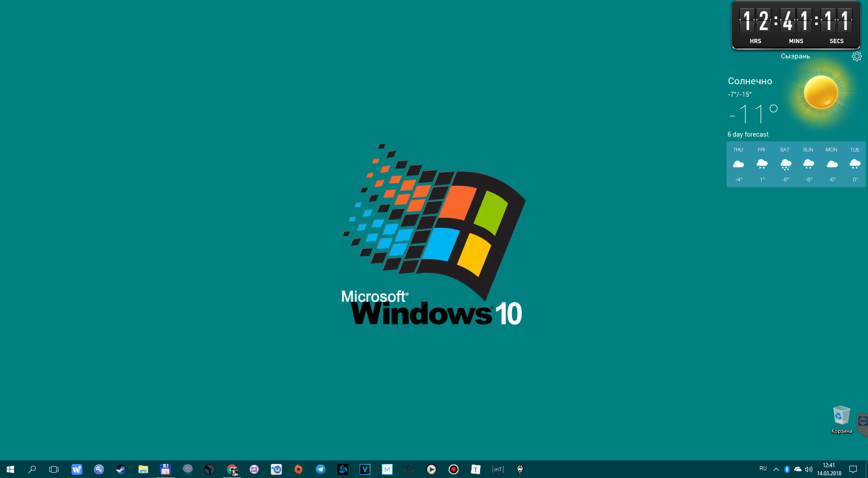Switch to the floppy disk app
Image resolution: width=868 pixels, height=478 pixels.
click(x=165, y=469)
